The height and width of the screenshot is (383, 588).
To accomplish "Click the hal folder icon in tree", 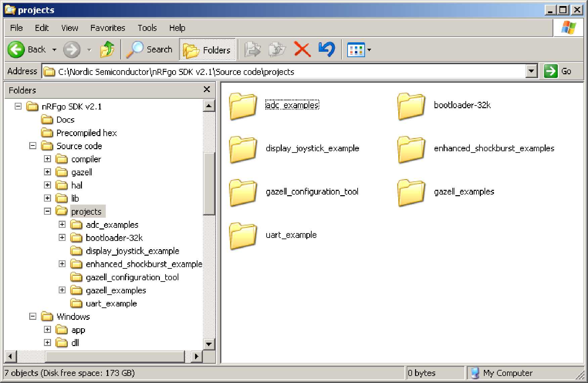I will point(61,185).
